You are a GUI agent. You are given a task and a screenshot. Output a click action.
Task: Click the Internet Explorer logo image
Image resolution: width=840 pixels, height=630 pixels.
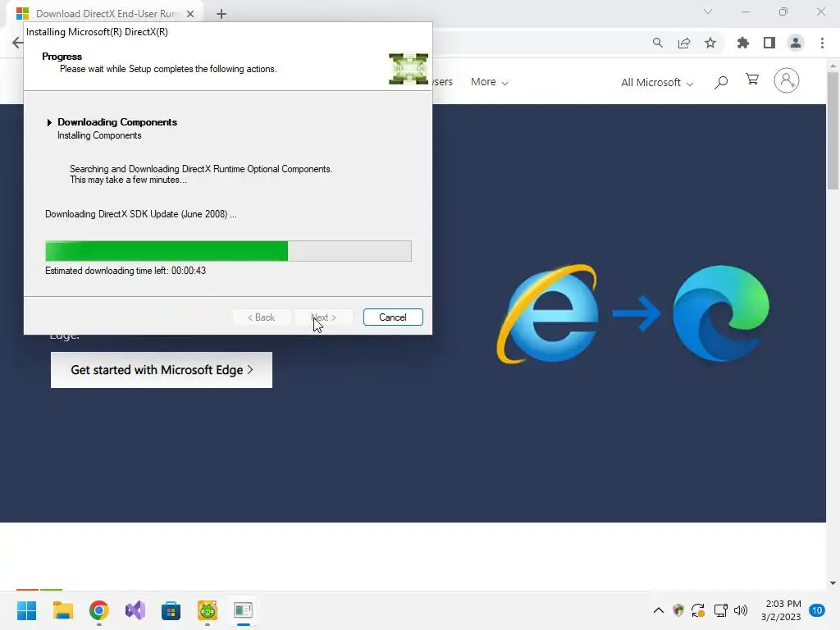coord(547,313)
